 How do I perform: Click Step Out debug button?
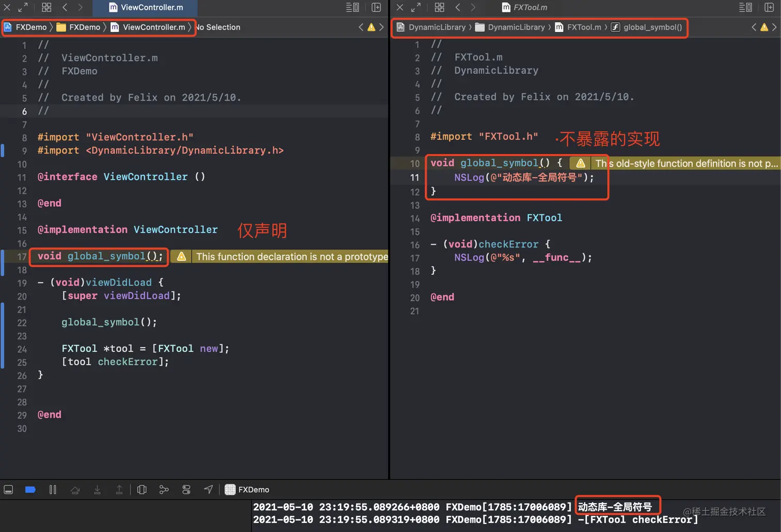119,490
